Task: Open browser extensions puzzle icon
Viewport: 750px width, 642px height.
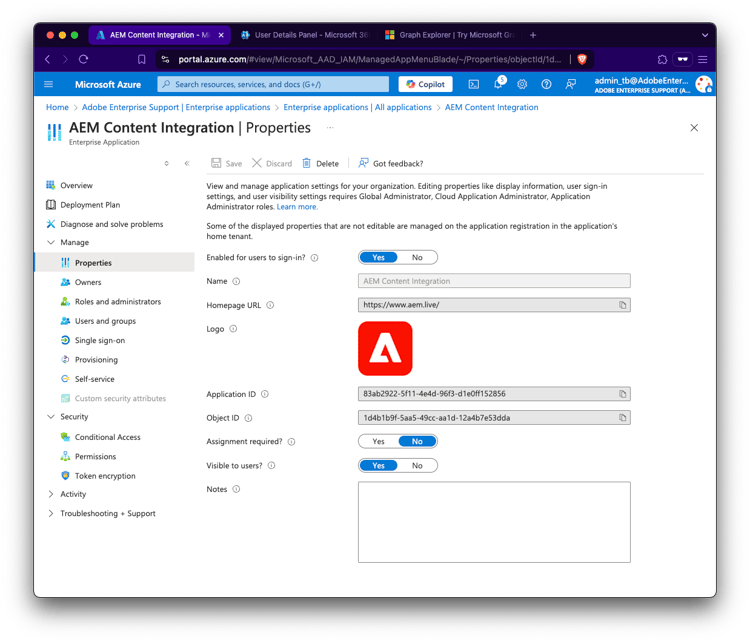Action: (x=662, y=59)
